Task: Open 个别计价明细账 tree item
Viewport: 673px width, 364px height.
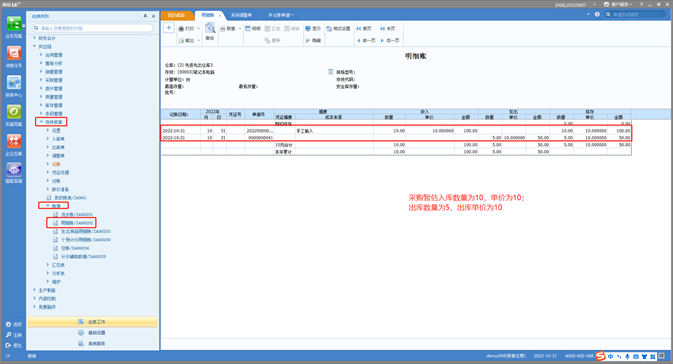Action: pyautogui.click(x=82, y=240)
